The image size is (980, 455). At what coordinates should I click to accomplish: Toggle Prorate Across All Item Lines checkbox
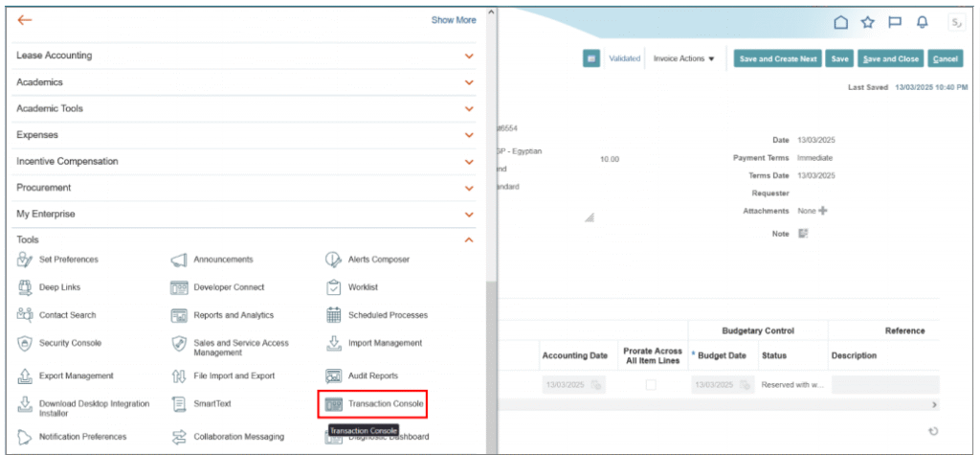point(651,385)
